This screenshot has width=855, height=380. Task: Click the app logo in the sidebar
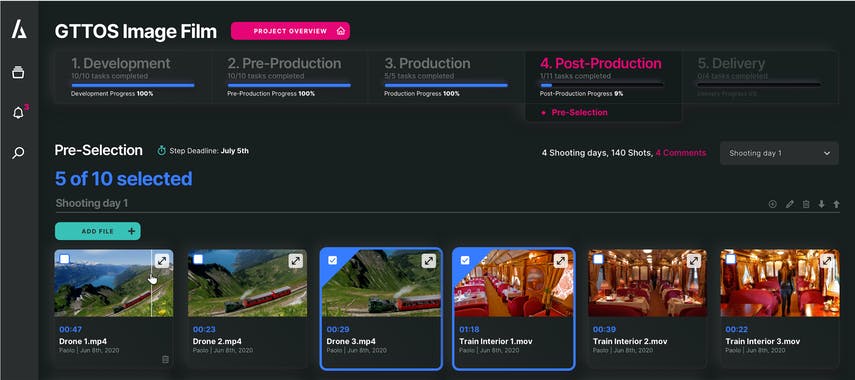click(x=19, y=30)
